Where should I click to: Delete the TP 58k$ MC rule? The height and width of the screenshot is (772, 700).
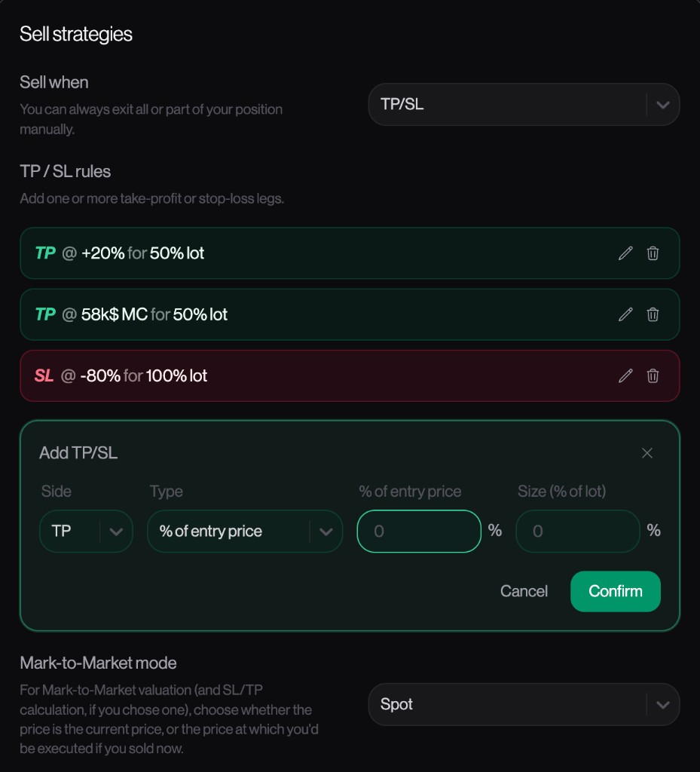click(653, 314)
